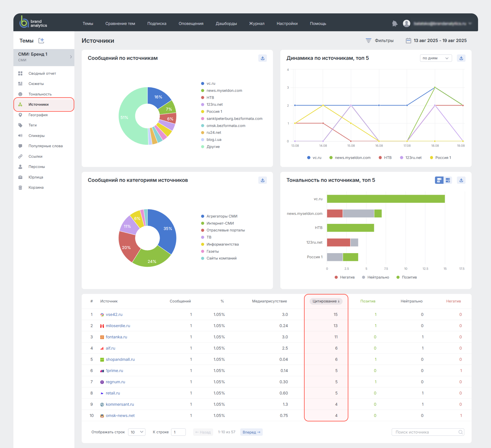Open the notifications bell icon
Image resolution: width=491 pixels, height=448 pixels.
tap(395, 24)
